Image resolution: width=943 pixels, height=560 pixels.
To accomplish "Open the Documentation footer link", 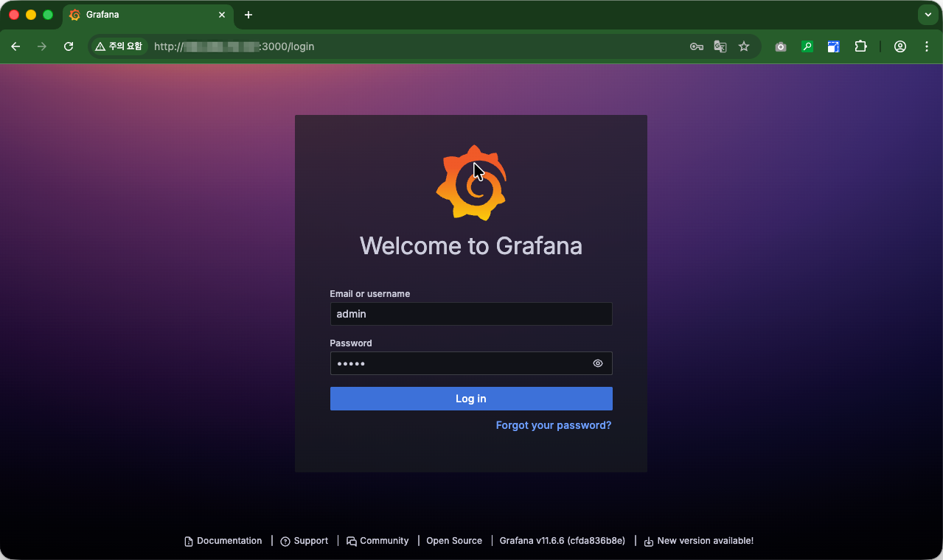I will [223, 541].
